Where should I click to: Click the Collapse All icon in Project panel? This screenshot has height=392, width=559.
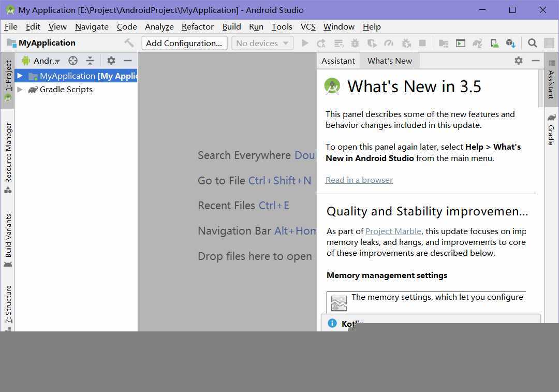point(90,61)
